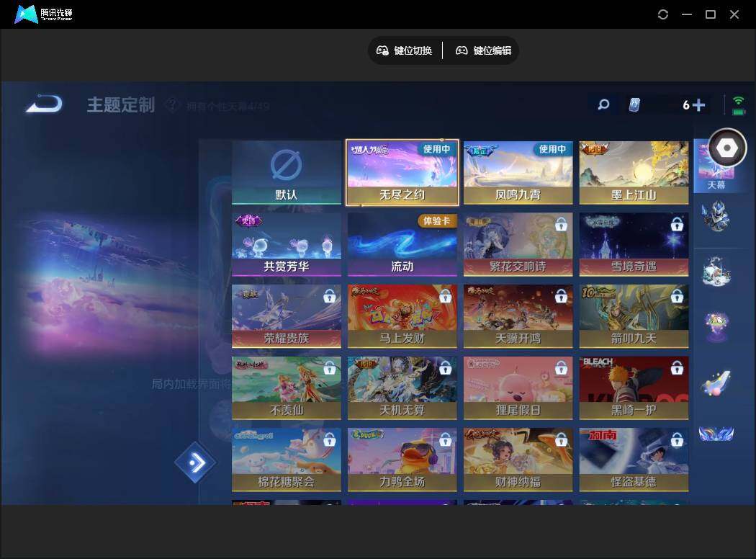Click the refresh icon in title bar

[x=663, y=14]
